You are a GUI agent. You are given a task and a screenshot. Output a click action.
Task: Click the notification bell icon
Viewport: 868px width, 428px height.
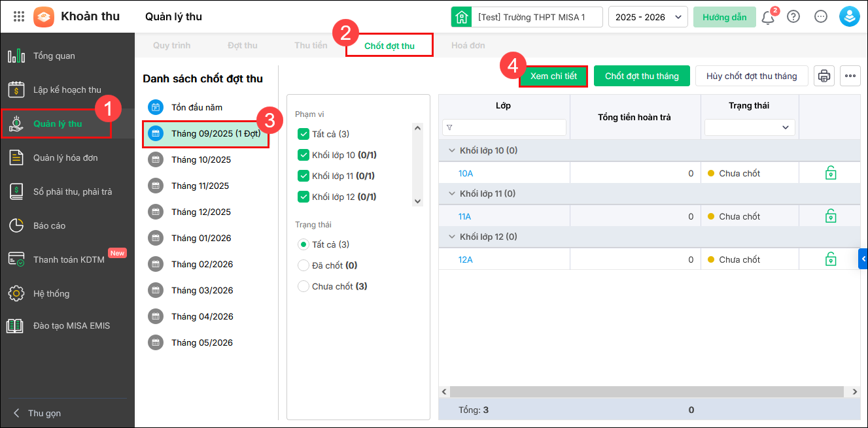[768, 17]
